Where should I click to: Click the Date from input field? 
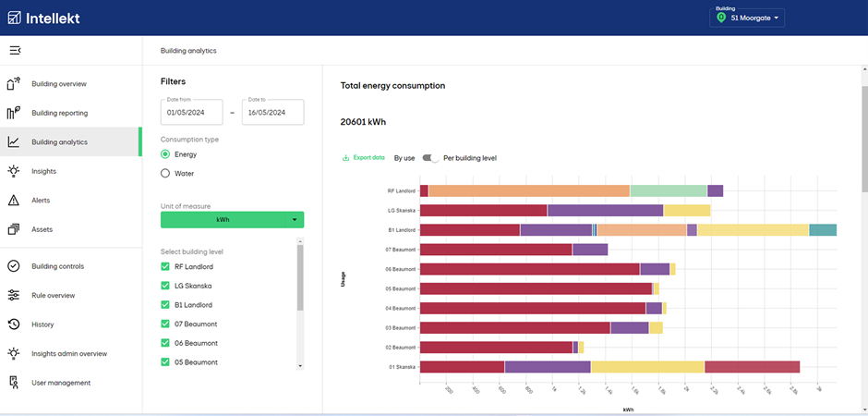192,113
